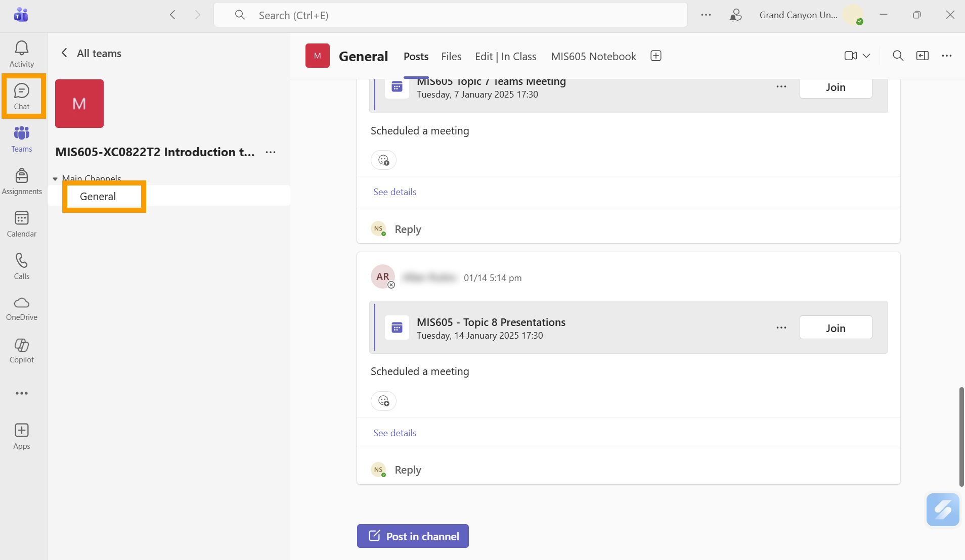Open the Calendar app in sidebar
Screen dimensions: 965x560
pyautogui.click(x=22, y=224)
